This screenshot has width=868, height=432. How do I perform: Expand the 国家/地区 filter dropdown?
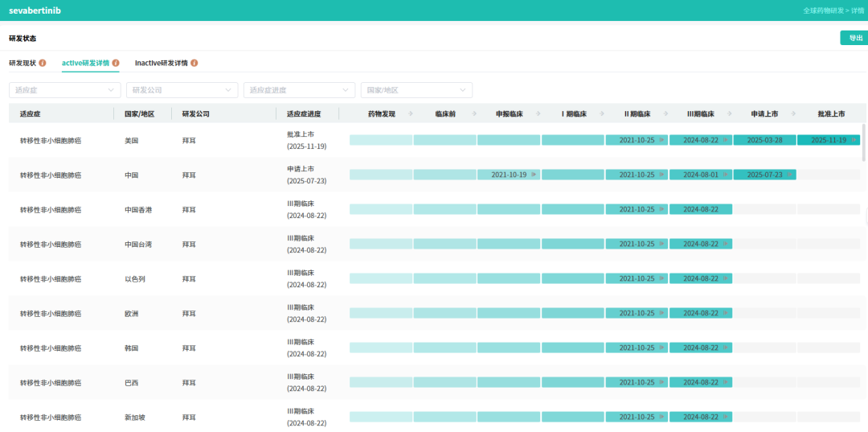(x=416, y=90)
